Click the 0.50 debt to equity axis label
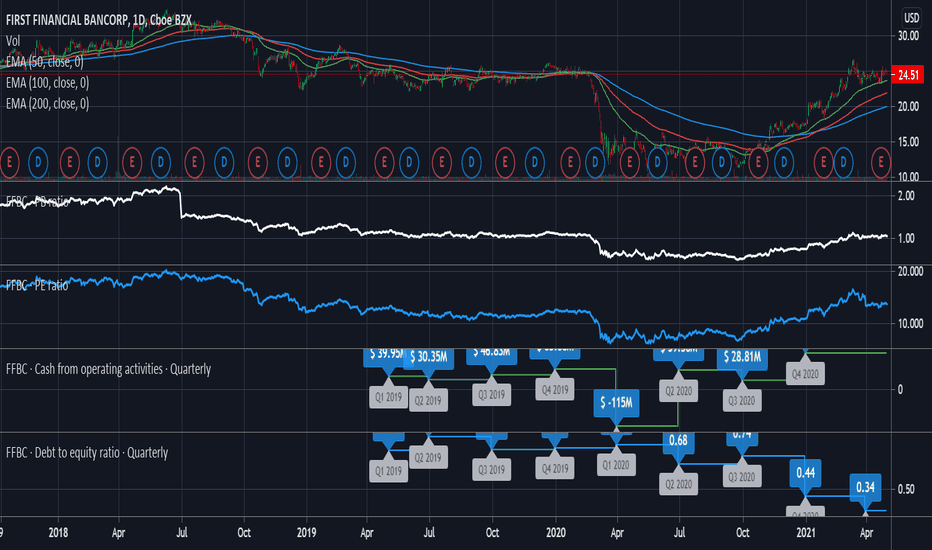This screenshot has height=550, width=932. click(x=906, y=489)
